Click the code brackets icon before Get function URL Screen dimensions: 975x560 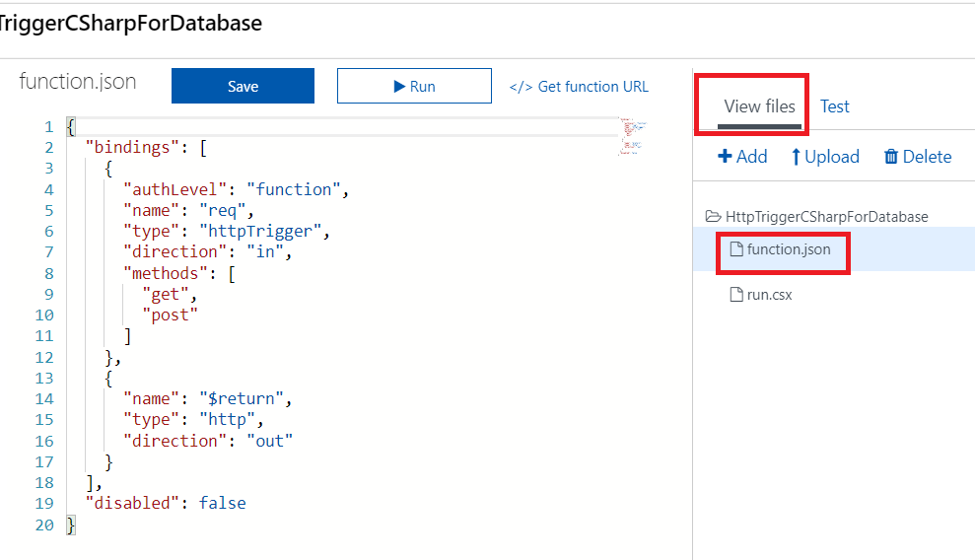tap(521, 87)
